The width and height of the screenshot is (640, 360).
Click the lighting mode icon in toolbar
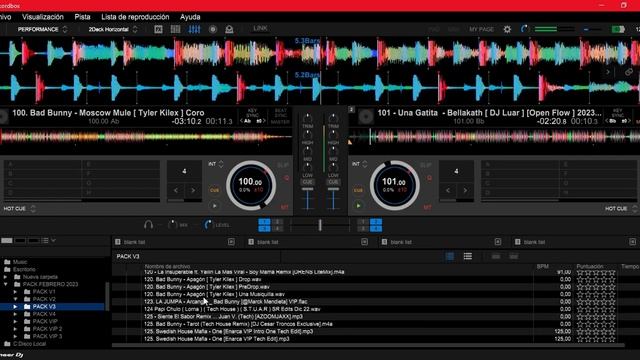click(229, 29)
